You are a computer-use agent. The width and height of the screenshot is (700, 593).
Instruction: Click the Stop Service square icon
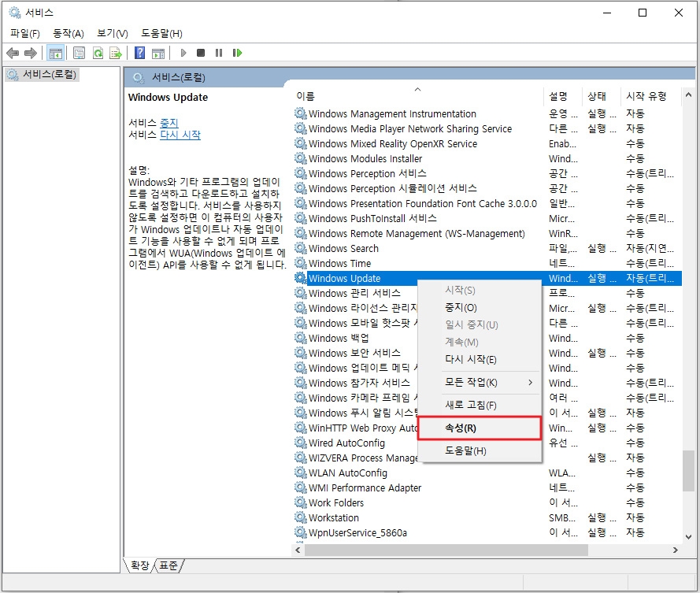(201, 53)
